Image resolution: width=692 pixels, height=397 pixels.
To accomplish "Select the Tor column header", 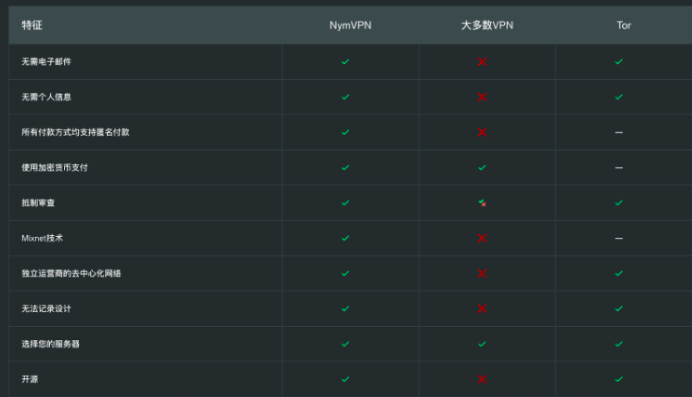I will click(x=624, y=26).
